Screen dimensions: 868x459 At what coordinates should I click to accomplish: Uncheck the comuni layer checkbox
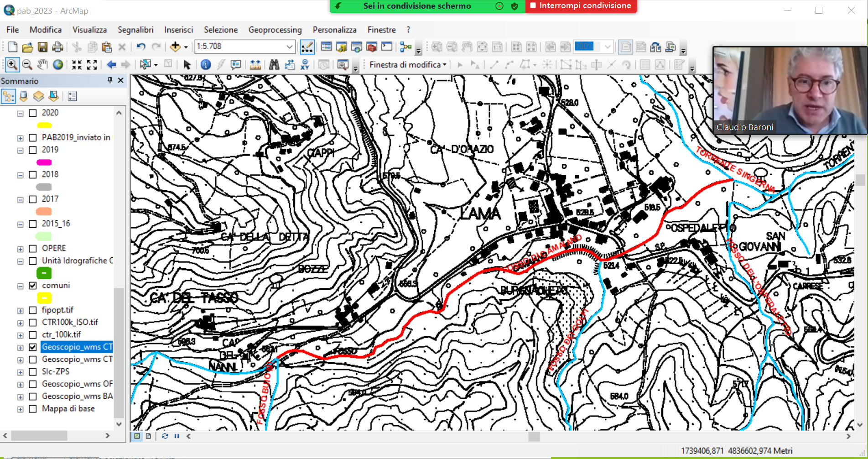point(33,286)
